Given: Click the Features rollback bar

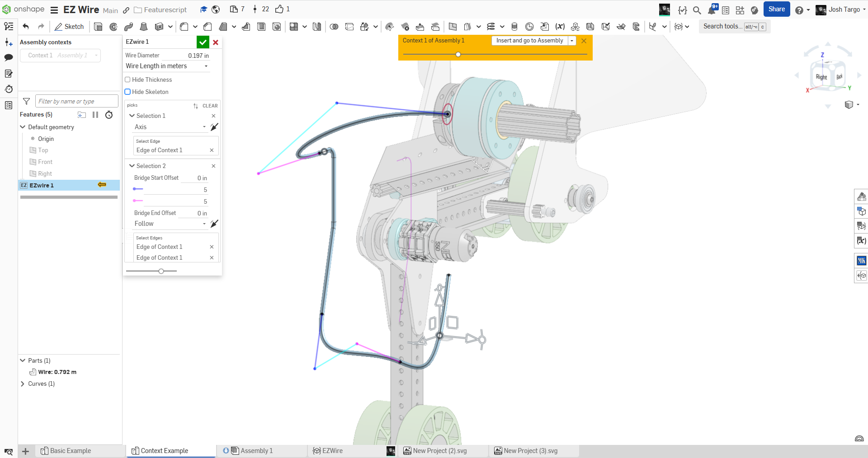Looking at the screenshot, I should click(x=69, y=197).
